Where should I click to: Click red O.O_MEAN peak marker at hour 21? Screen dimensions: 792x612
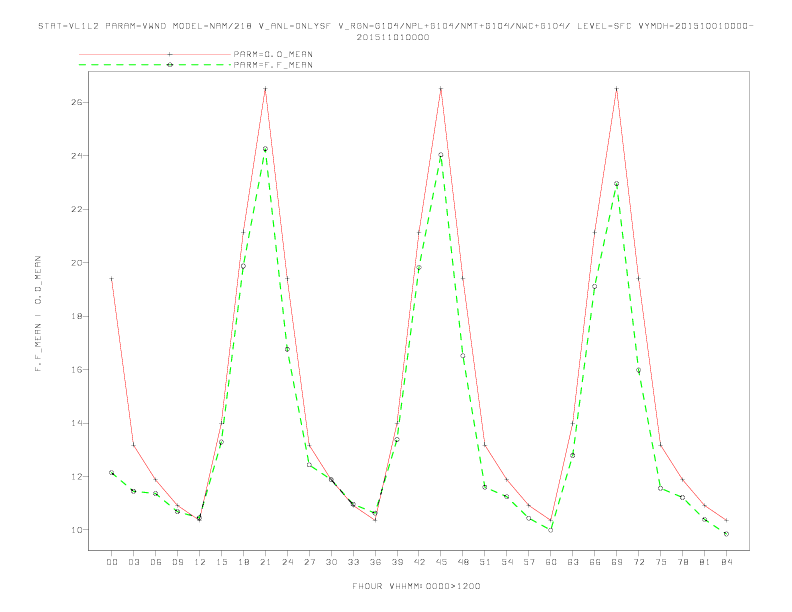pos(265,89)
